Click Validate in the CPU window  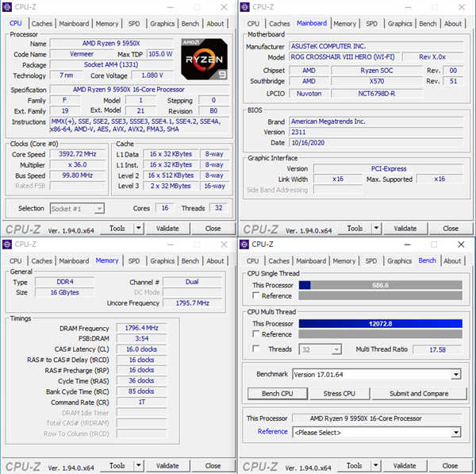pyautogui.click(x=167, y=229)
